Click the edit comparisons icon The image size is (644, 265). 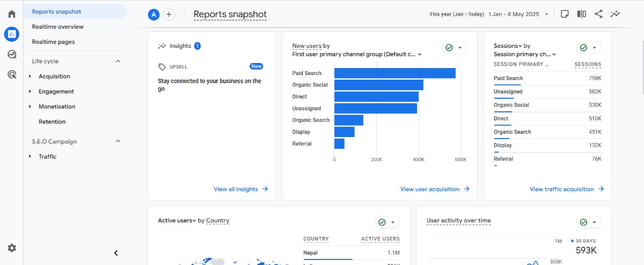(x=582, y=14)
